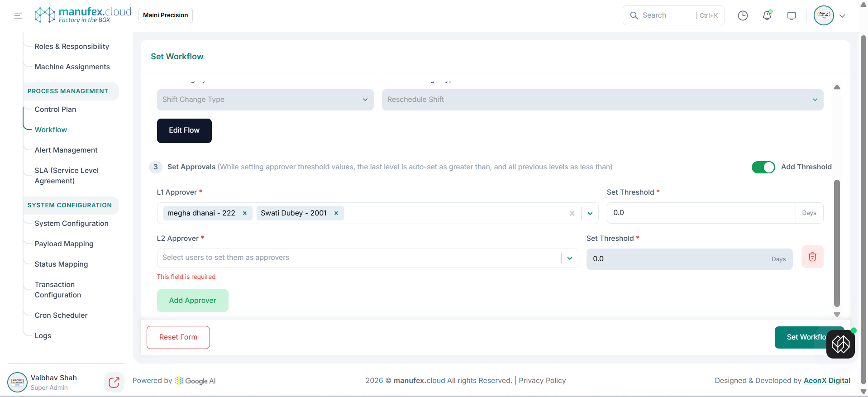
Task: Open the Shift Change Type dropdown
Action: 265,100
